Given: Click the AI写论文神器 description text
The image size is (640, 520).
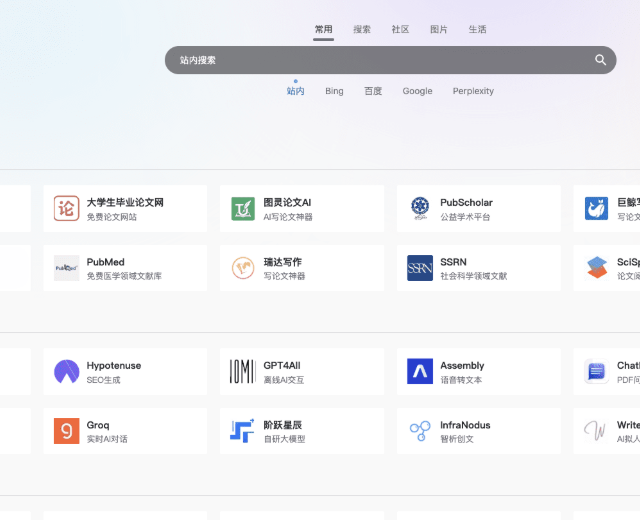Looking at the screenshot, I should (288, 217).
